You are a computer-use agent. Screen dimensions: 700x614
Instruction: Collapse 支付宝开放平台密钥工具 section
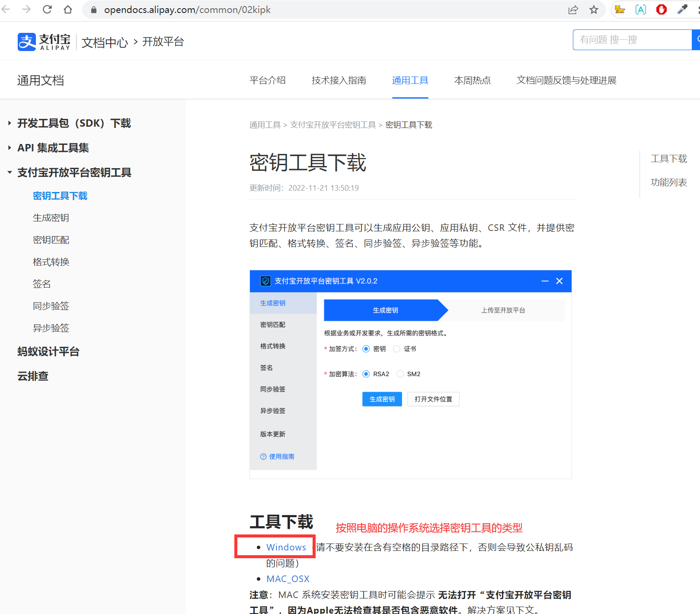pos(74,173)
